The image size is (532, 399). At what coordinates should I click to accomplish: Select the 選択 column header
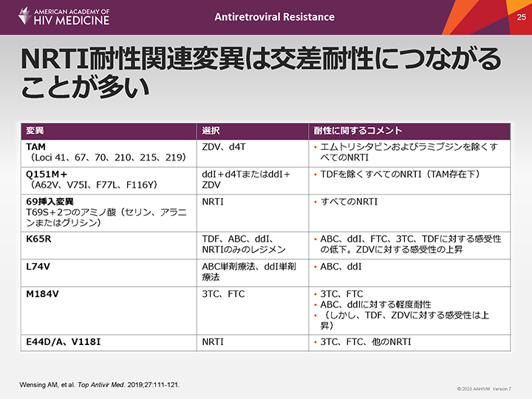point(211,131)
